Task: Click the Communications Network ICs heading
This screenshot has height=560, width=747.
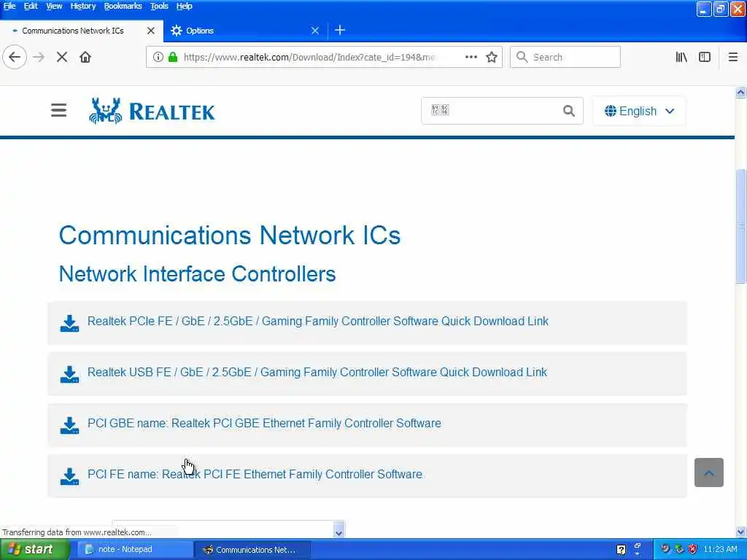Action: 230,236
